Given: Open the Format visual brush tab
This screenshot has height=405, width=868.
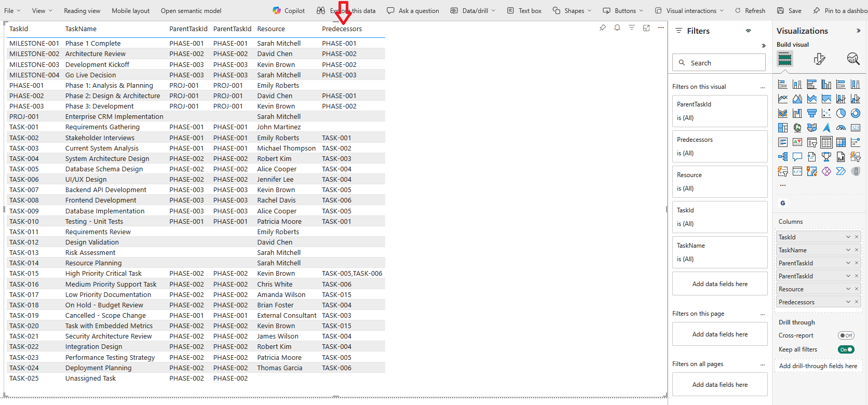Looking at the screenshot, I should pos(819,59).
